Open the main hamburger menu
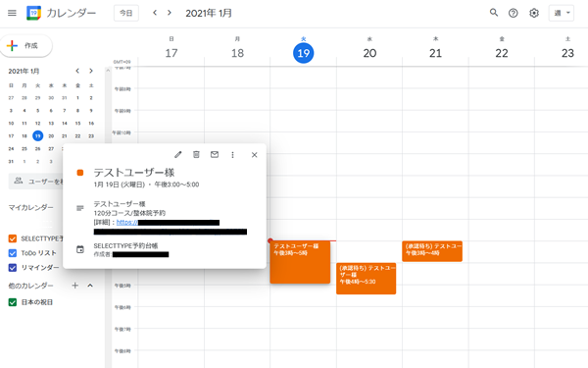The image size is (588, 368). coord(12,13)
